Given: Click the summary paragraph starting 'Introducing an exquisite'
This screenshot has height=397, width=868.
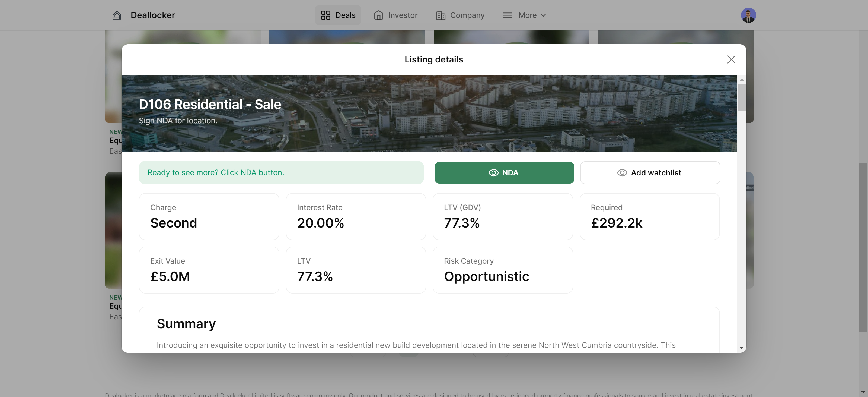Looking at the screenshot, I should [x=416, y=345].
